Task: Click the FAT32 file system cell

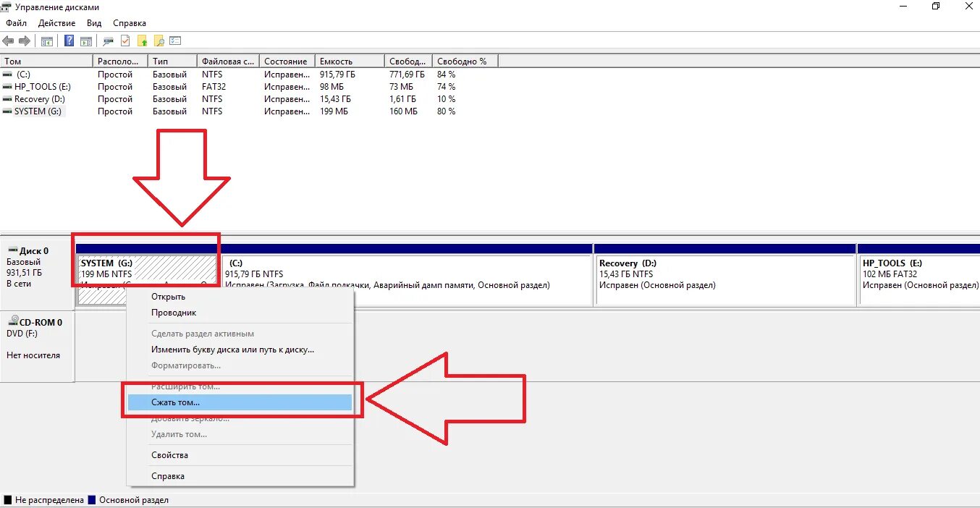Action: pyautogui.click(x=214, y=87)
